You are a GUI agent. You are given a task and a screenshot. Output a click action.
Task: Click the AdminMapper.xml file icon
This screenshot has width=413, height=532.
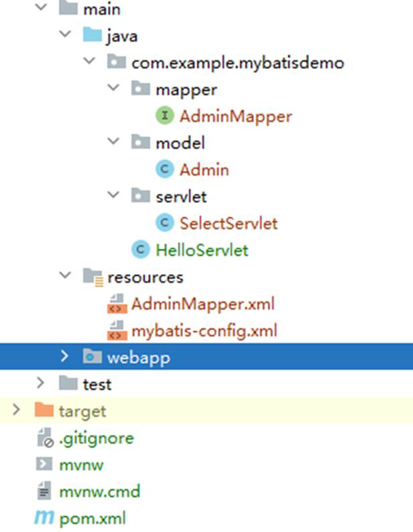[117, 304]
